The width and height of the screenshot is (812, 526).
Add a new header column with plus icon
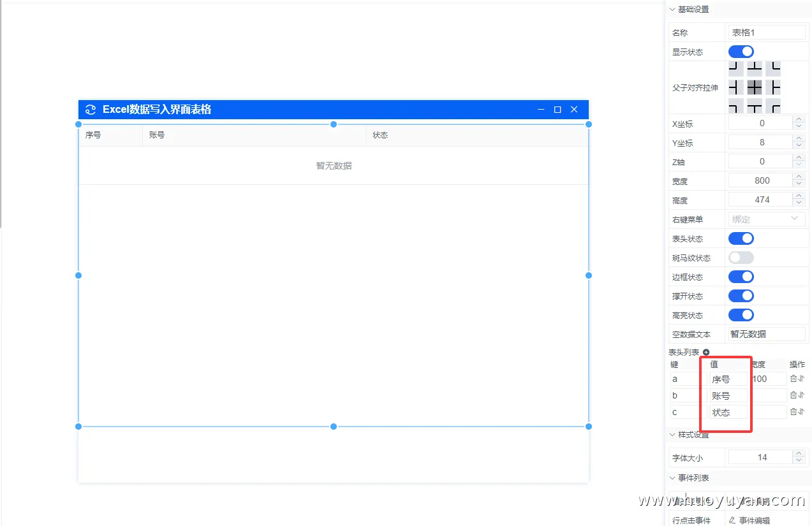point(706,353)
